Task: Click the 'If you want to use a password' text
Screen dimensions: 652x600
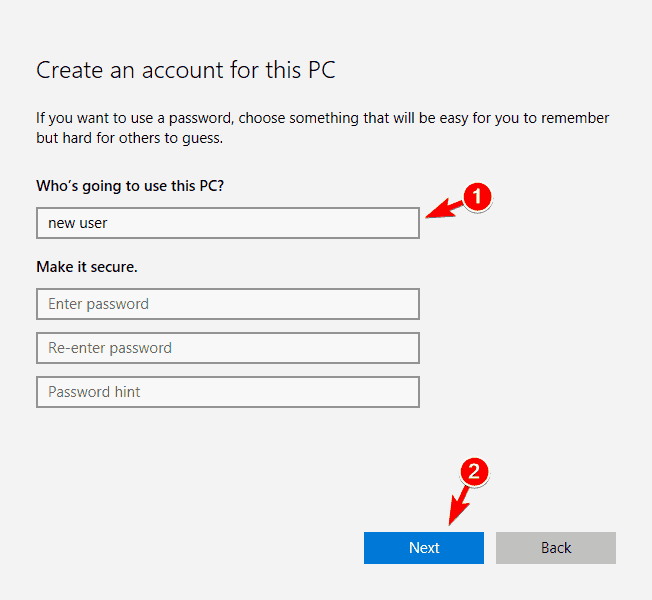Action: point(134,119)
